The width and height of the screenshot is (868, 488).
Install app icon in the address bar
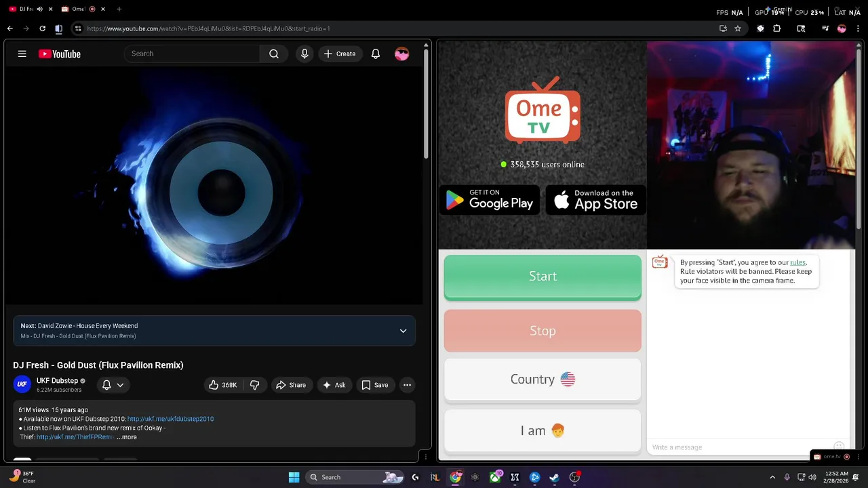[x=723, y=28]
